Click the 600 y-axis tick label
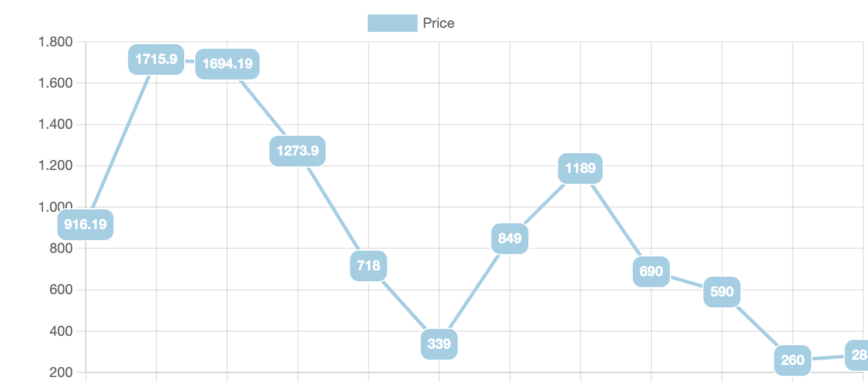The height and width of the screenshot is (384, 868). click(x=61, y=290)
